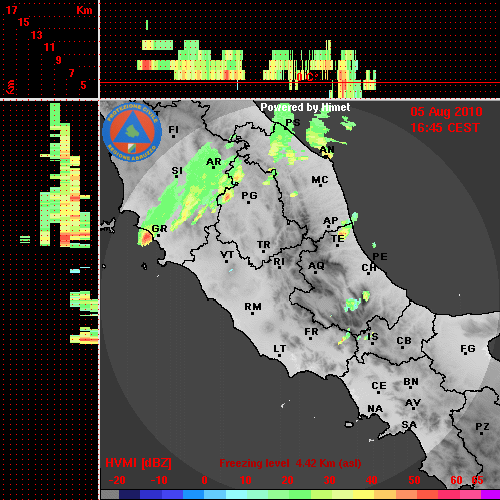This screenshot has width=500, height=500.
Task: Click the time text 16:45 CEST
Action: (445, 128)
